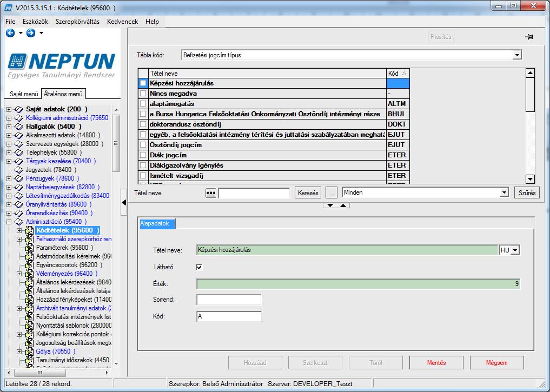Click the Szűrés button
The width and height of the screenshot is (550, 392).
point(527,193)
